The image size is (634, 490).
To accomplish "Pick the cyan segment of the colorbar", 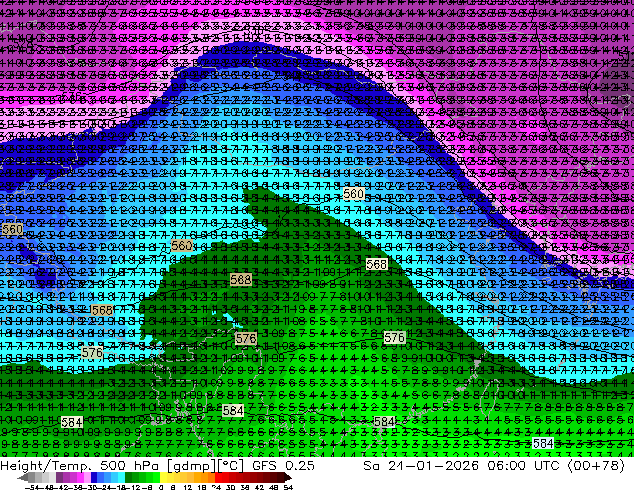I will (x=121, y=477).
